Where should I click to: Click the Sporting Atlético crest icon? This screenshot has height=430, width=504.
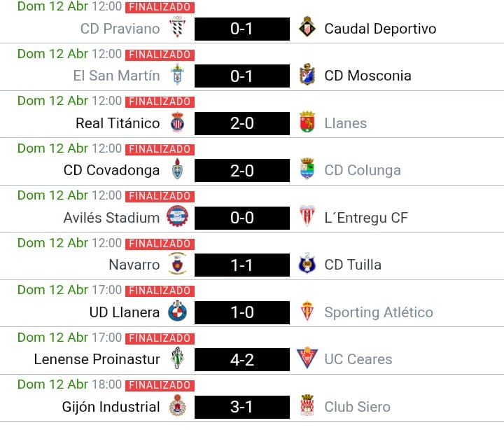click(x=306, y=312)
